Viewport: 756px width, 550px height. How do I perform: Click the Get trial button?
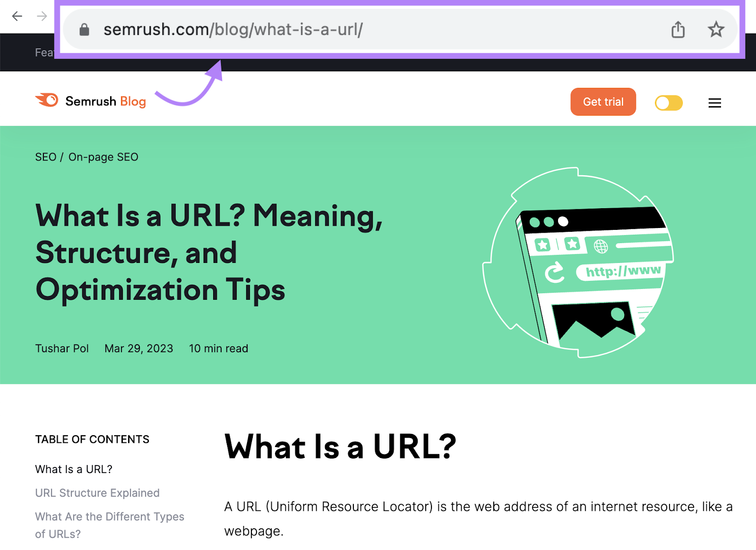[x=603, y=102]
